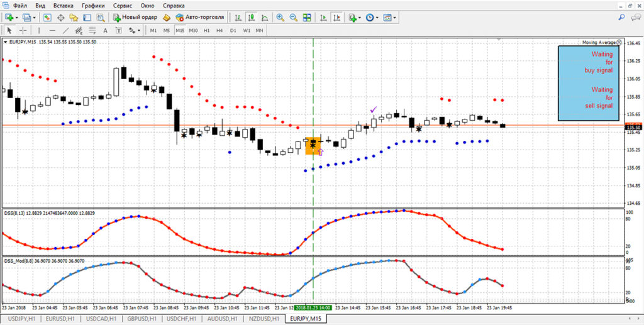Toggle candlestick chart mode
Viewport: 644px width, 325px height.
point(253,18)
